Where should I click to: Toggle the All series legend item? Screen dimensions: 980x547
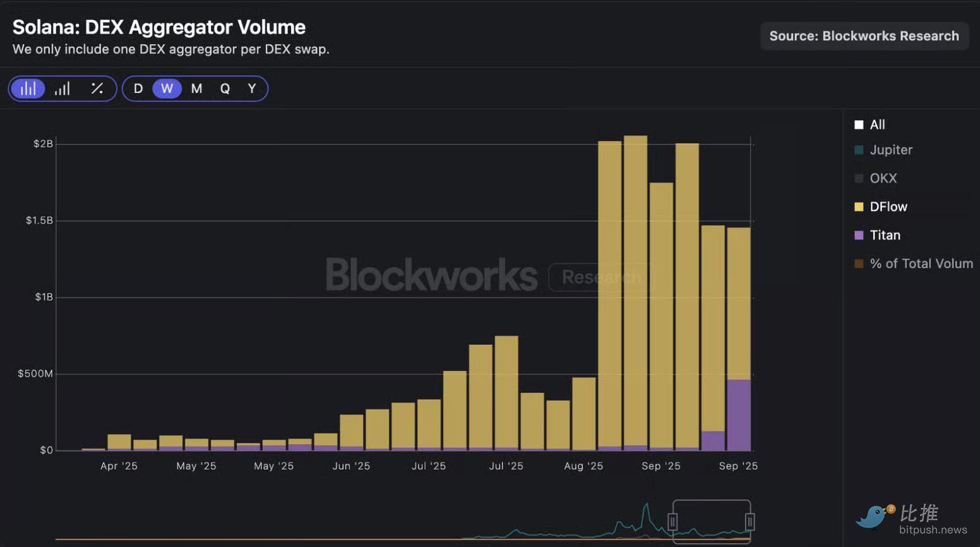point(869,124)
